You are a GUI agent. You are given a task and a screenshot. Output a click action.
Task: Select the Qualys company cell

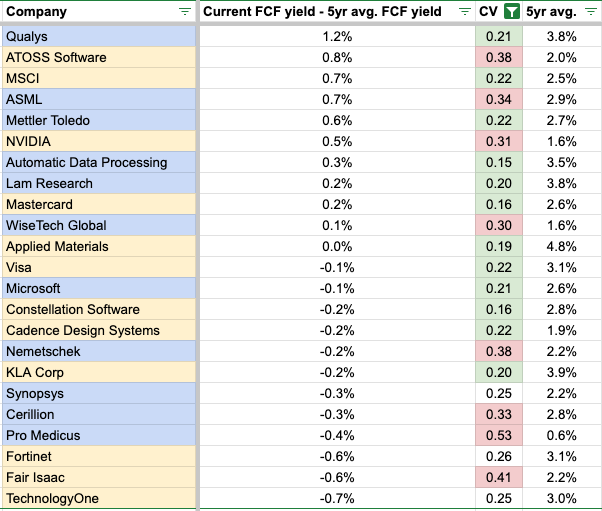pyautogui.click(x=99, y=36)
